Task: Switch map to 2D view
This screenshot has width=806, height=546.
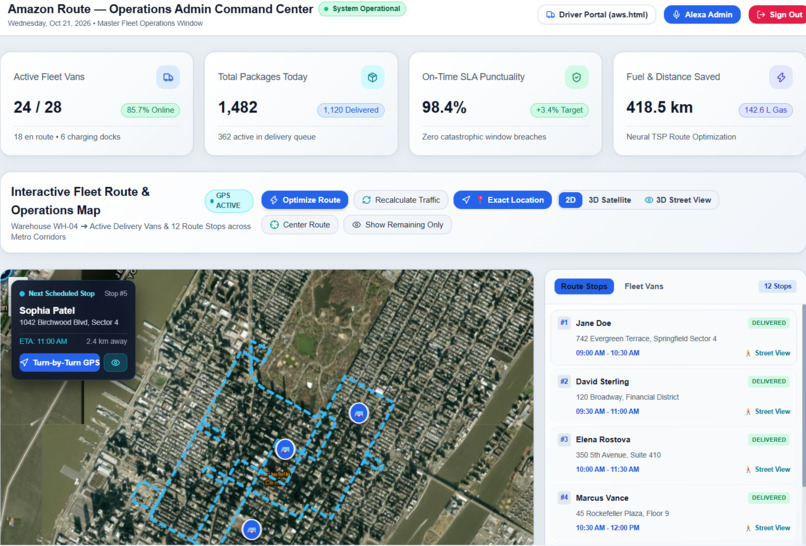Action: pyautogui.click(x=571, y=200)
